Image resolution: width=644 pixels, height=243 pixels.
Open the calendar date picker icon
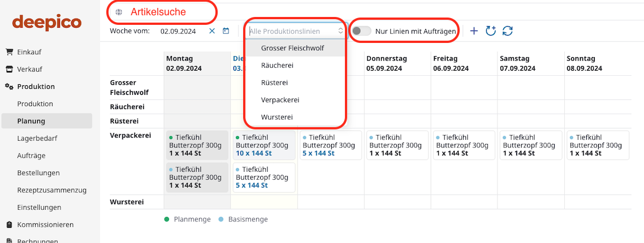[226, 31]
